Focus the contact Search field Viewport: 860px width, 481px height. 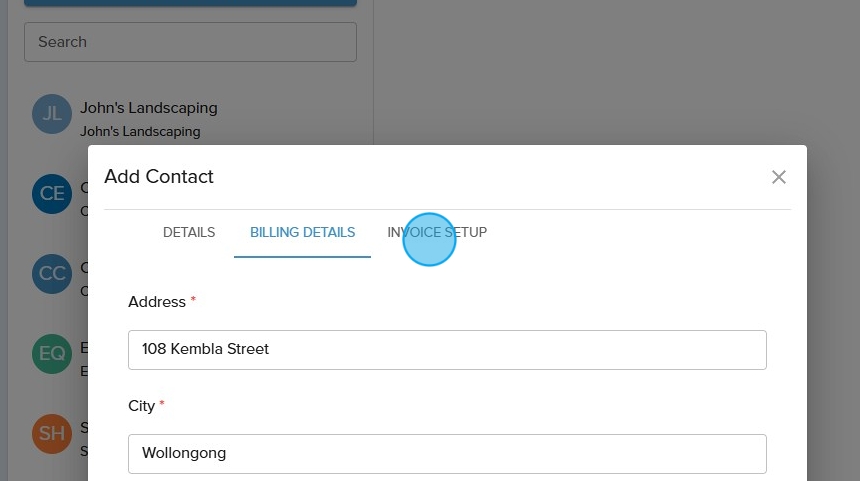pyautogui.click(x=190, y=42)
